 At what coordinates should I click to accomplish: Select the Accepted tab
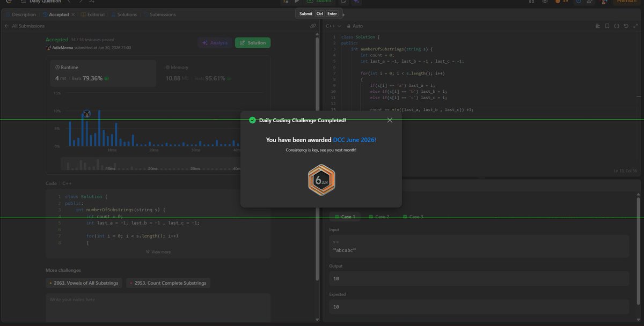pos(56,14)
